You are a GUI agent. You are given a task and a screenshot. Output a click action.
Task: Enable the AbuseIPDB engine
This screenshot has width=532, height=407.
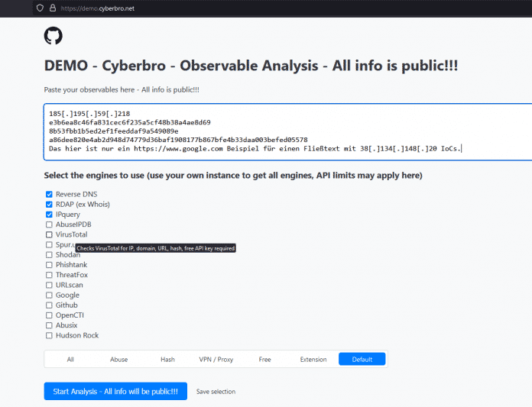pos(49,224)
